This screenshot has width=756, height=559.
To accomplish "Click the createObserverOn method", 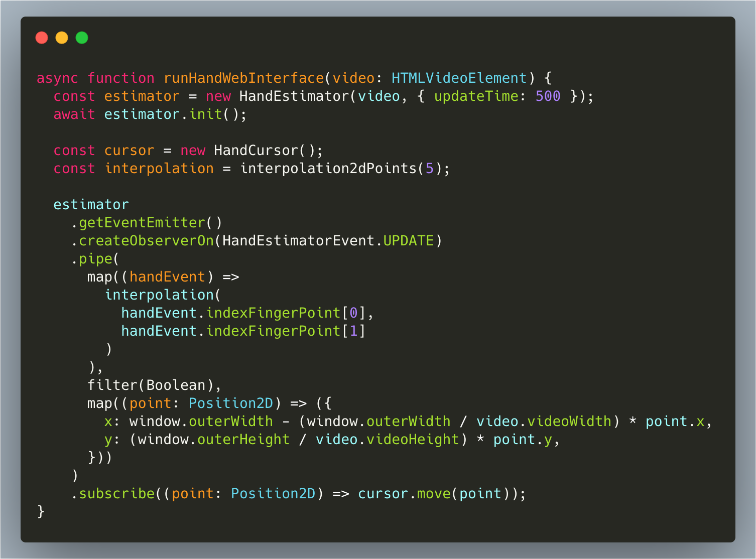I will pyautogui.click(x=146, y=241).
